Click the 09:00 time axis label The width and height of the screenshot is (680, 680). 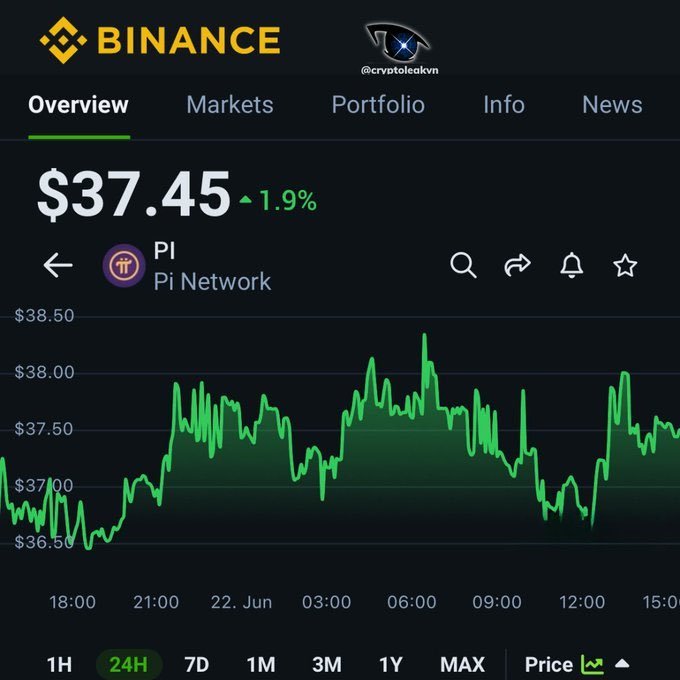tap(497, 602)
